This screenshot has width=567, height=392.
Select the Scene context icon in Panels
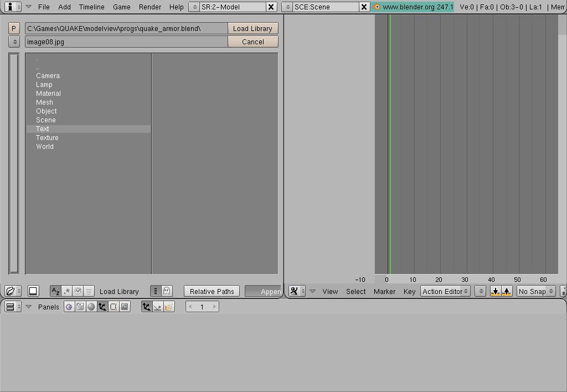(124, 307)
